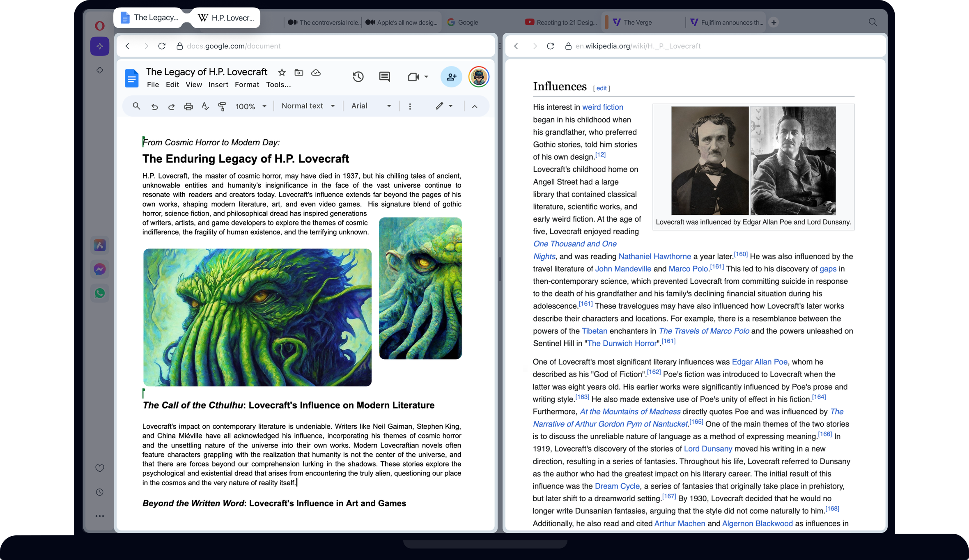This screenshot has height=560, width=969.
Task: Go back in the Google Docs pane
Action: (x=128, y=46)
